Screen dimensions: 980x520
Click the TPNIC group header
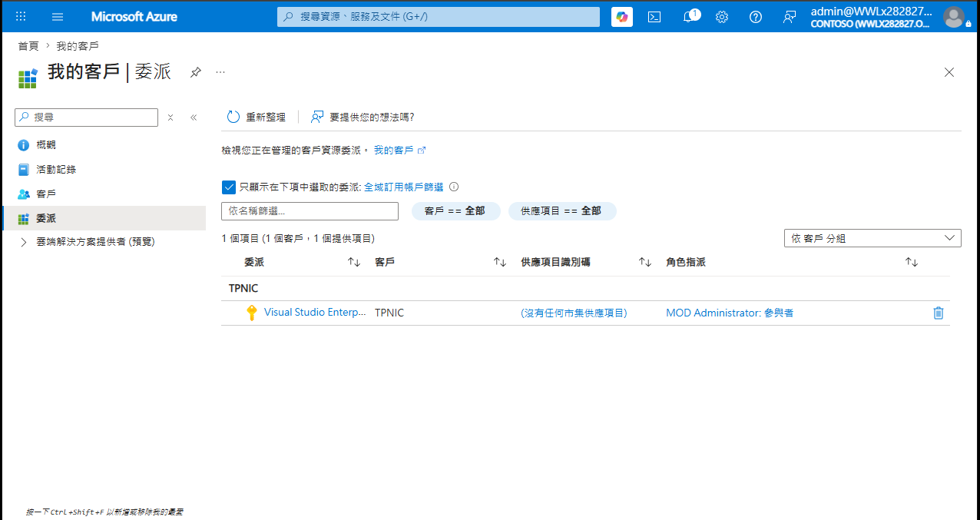(243, 288)
